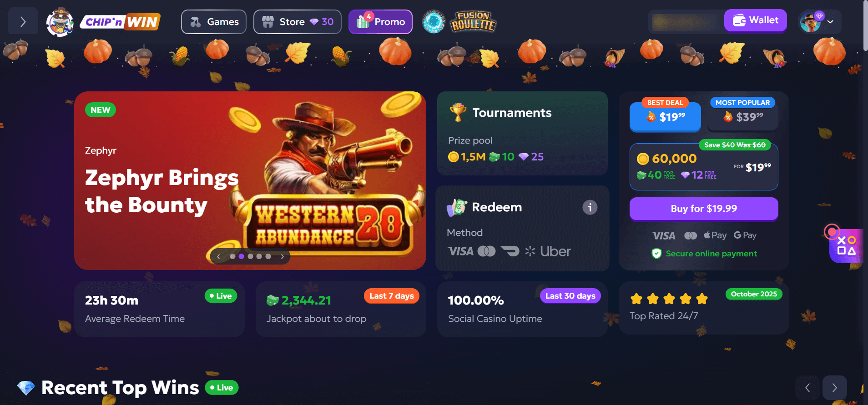Viewport: 868px width, 405px height.
Task: Expand the left sidebar chevron
Action: tap(23, 21)
